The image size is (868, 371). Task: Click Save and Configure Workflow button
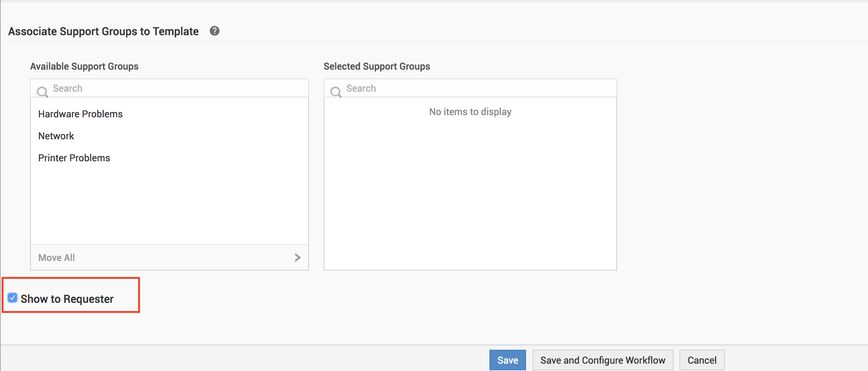tap(602, 360)
